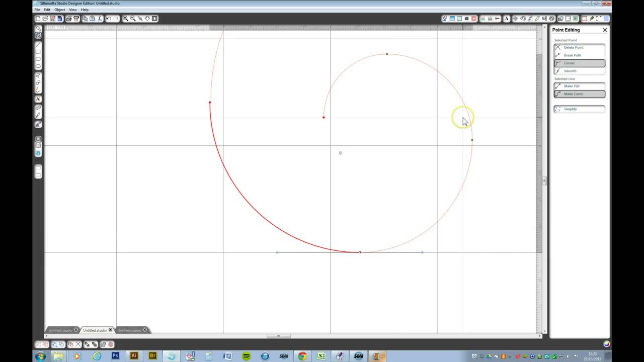Click the Delete X icon in bottom toolbar
644x362 pixels.
(78, 344)
